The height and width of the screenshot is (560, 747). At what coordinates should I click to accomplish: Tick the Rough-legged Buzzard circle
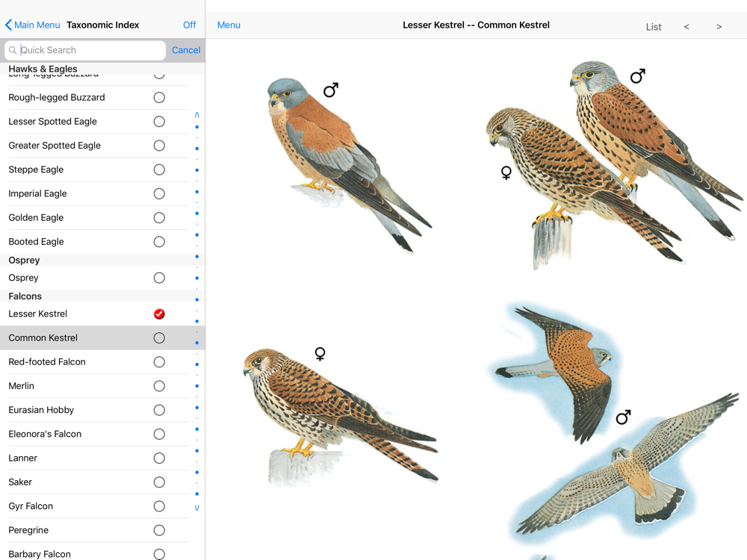pos(159,98)
